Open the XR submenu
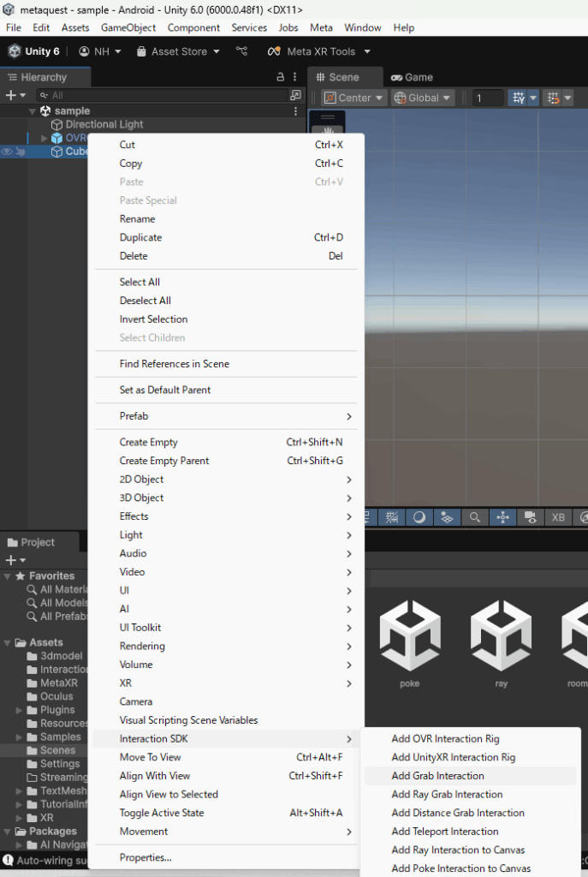This screenshot has height=877, width=588. [226, 683]
